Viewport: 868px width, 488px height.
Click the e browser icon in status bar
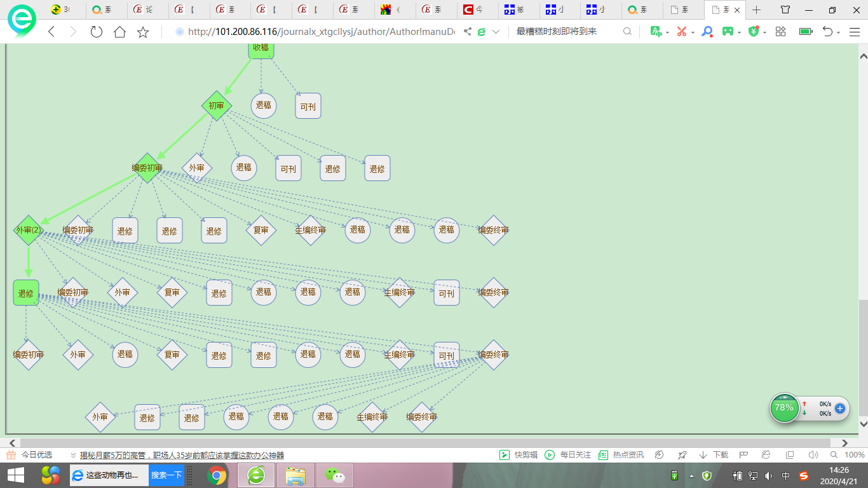coord(766,455)
